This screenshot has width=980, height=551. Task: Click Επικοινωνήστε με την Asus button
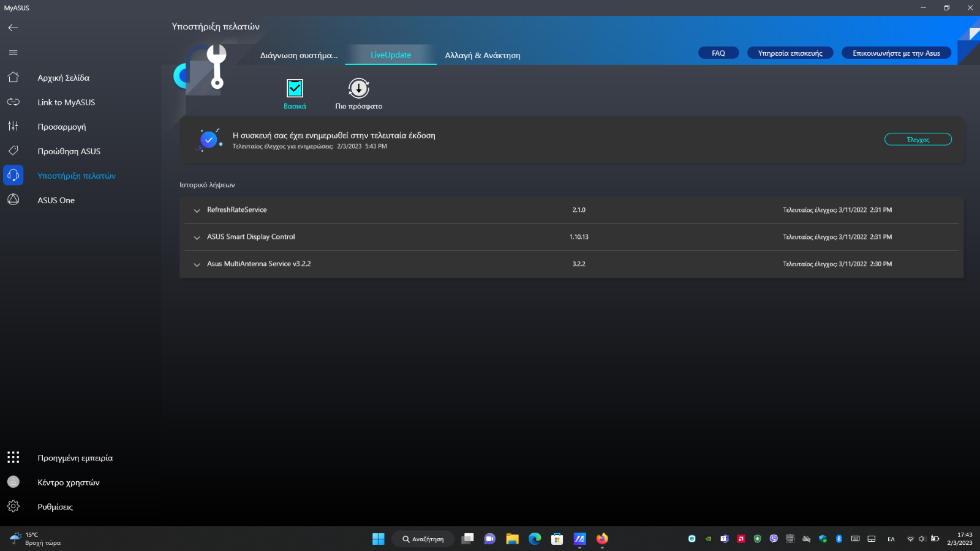click(896, 53)
